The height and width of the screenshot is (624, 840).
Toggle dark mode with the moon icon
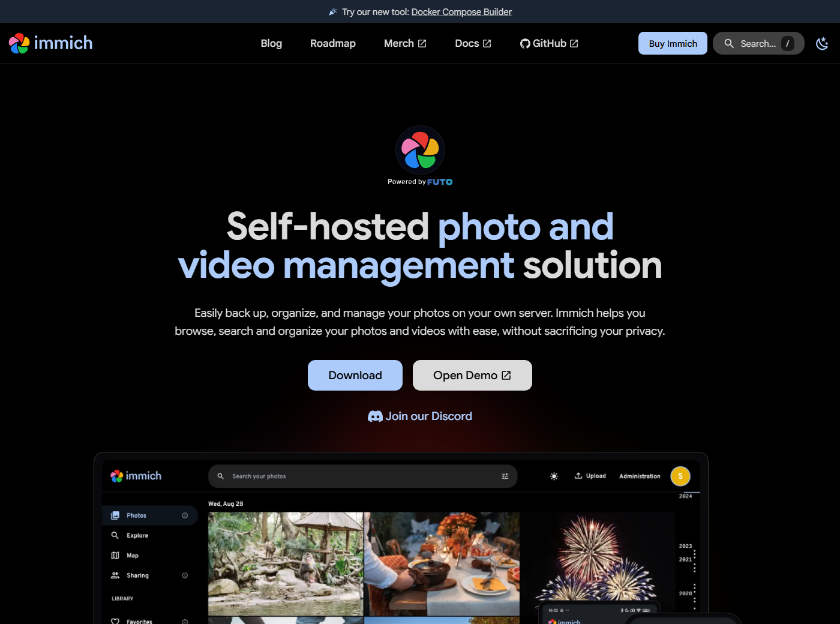[x=822, y=43]
